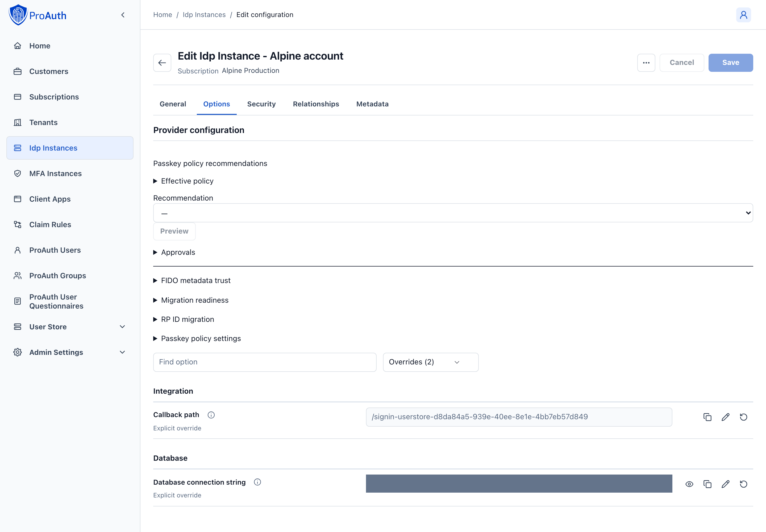Screen dimensions: 766x532
Task: Open Claim Rules in the sidebar
Action: tap(70, 225)
